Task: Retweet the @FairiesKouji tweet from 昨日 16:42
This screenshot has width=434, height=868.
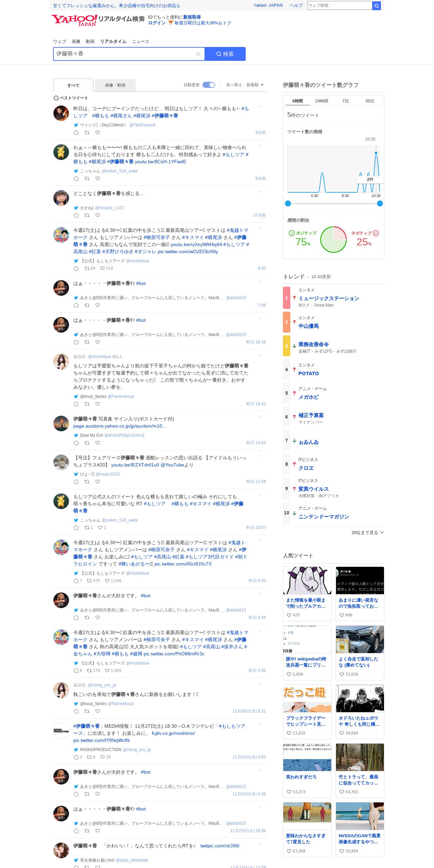Action: pos(87,404)
